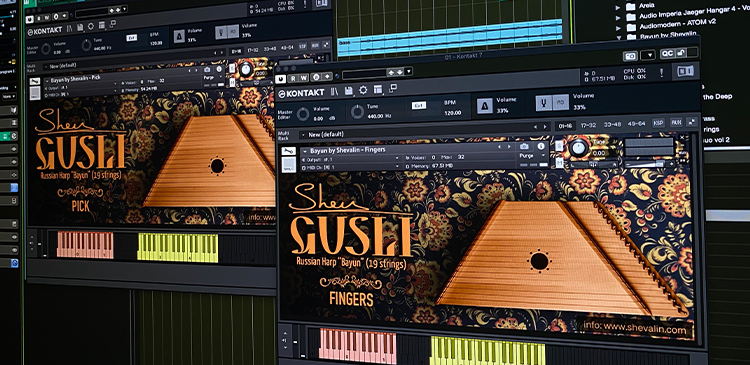This screenshot has height=365, width=750.
Task: Click the rack resize icon next to AUX in Fingers window
Action: tap(692, 122)
